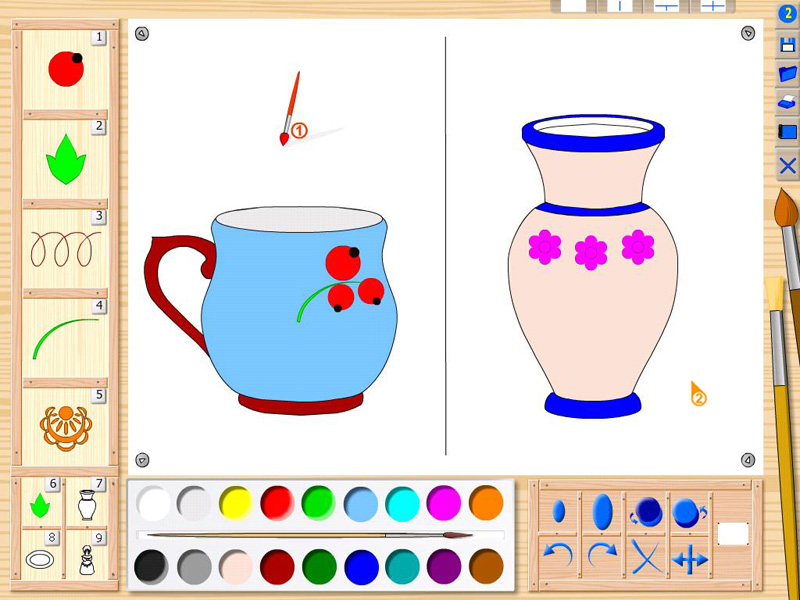Click the rotate clockwise blob tool
This screenshot has width=800, height=600.
pos(689,513)
